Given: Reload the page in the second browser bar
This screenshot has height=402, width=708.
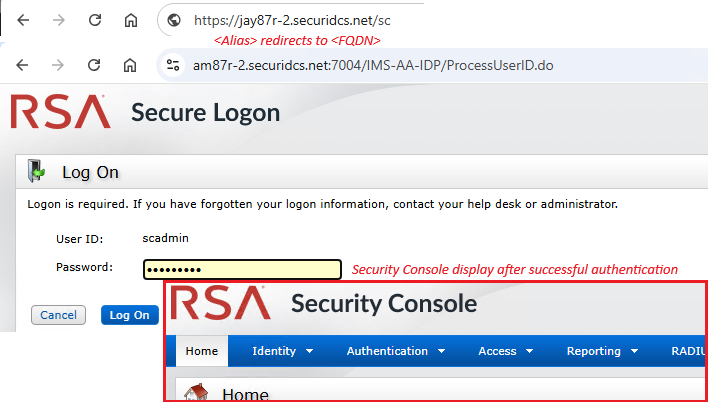Looking at the screenshot, I should 94,65.
